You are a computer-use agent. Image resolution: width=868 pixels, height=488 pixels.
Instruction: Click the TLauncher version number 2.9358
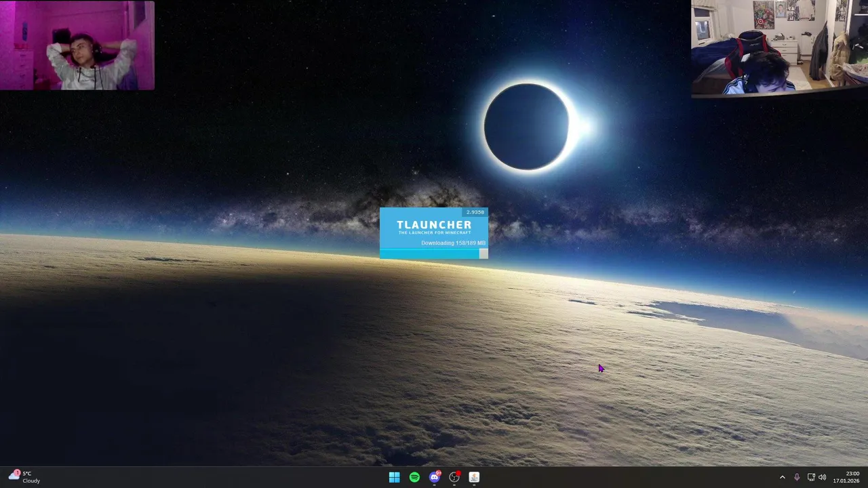tap(475, 212)
